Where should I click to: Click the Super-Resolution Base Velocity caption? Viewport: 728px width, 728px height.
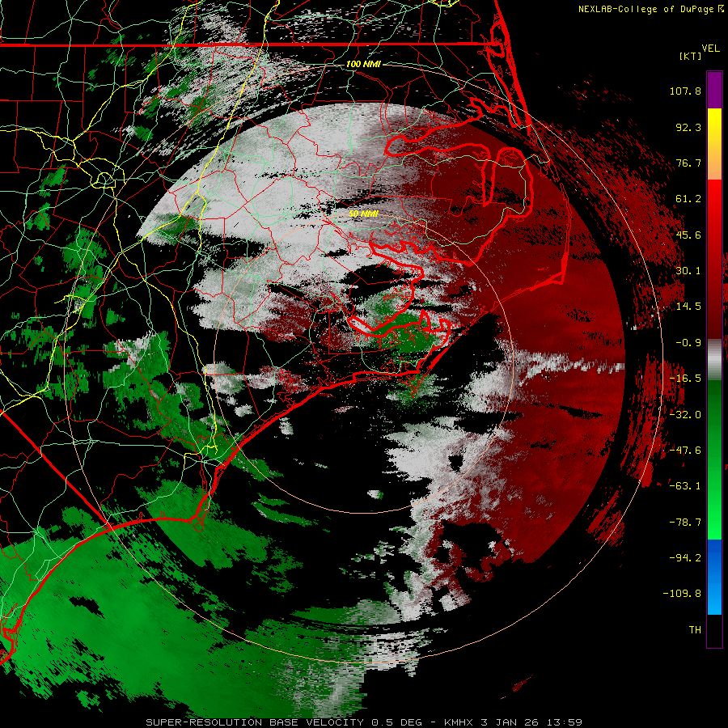tap(364, 722)
